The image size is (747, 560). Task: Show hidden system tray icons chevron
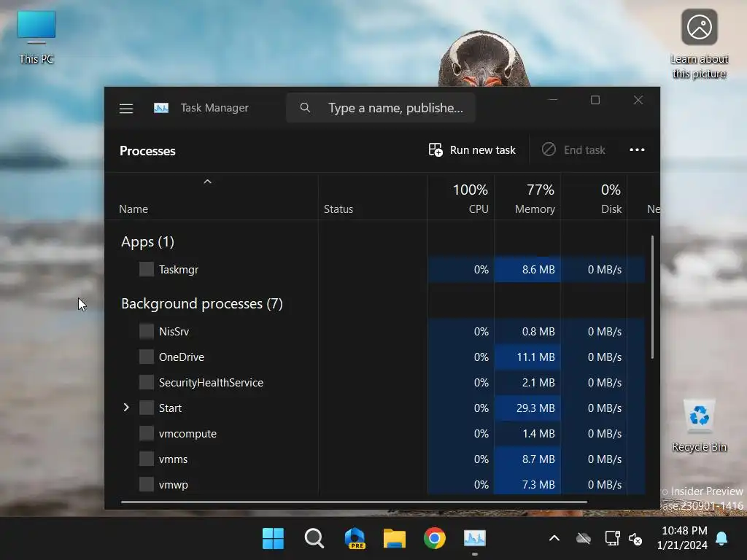[x=554, y=539]
